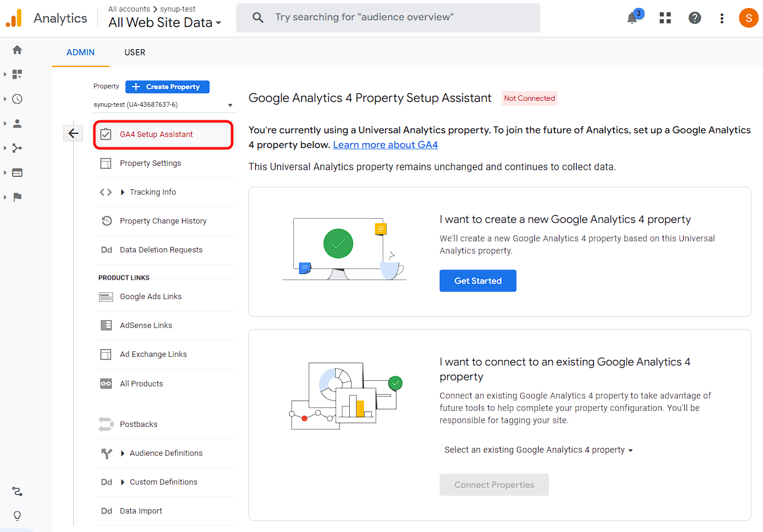Screen dimensions: 763x532
Task: Open the synup-test property dropdown
Action: 164,105
